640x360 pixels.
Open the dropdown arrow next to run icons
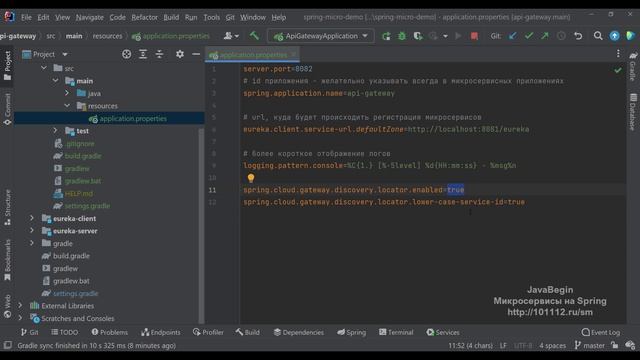tap(445, 36)
